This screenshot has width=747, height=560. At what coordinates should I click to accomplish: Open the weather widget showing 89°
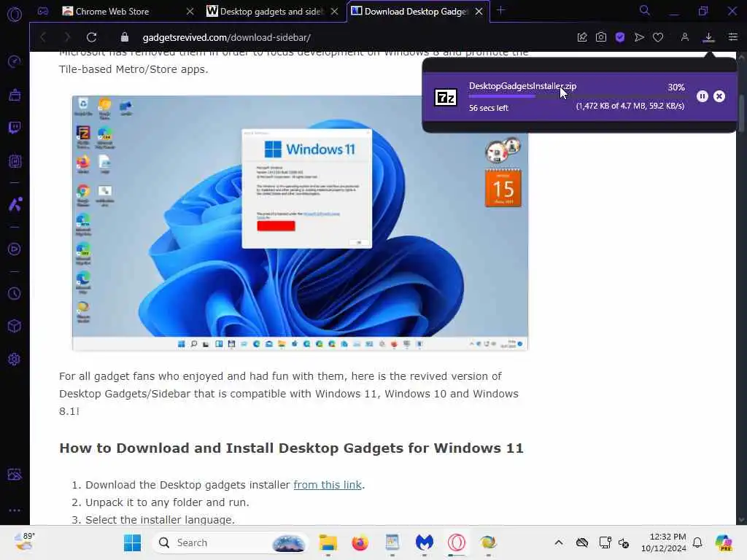(x=24, y=542)
